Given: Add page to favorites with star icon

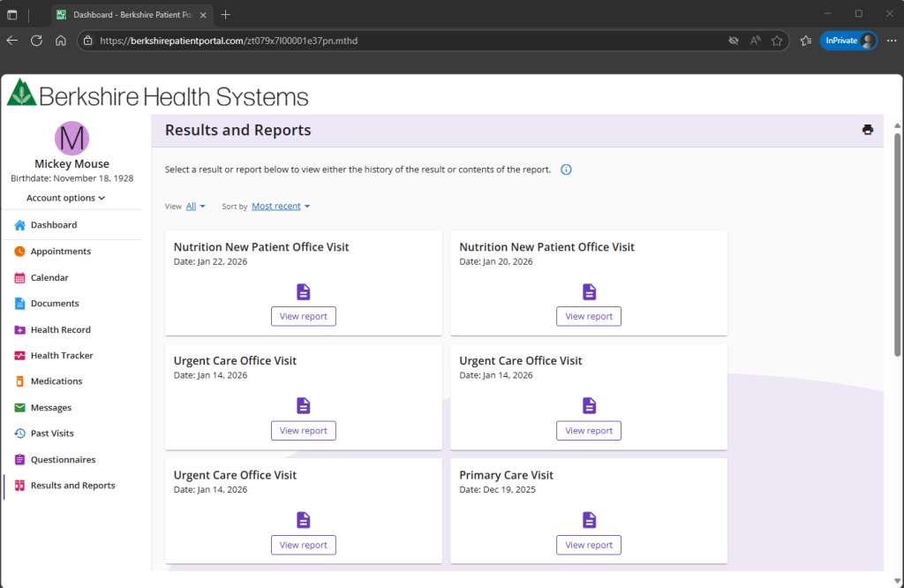Looking at the screenshot, I should (777, 41).
